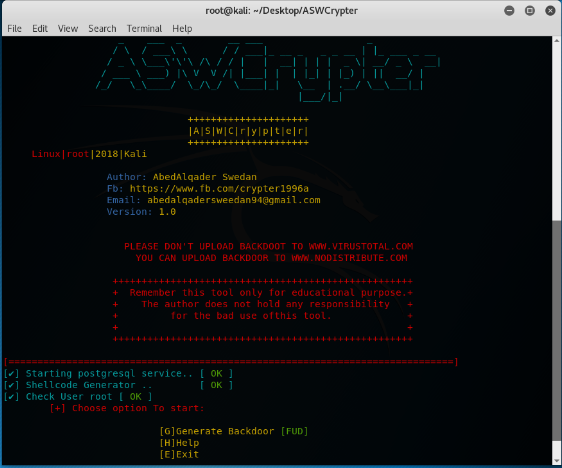Image resolution: width=562 pixels, height=468 pixels.
Task: Open the View menu
Action: coord(68,28)
